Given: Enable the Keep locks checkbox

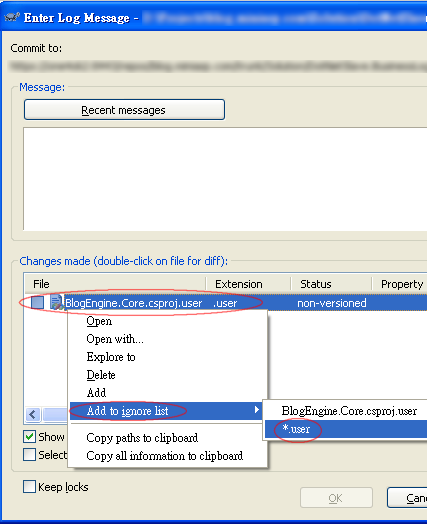Looking at the screenshot, I should pos(29,487).
